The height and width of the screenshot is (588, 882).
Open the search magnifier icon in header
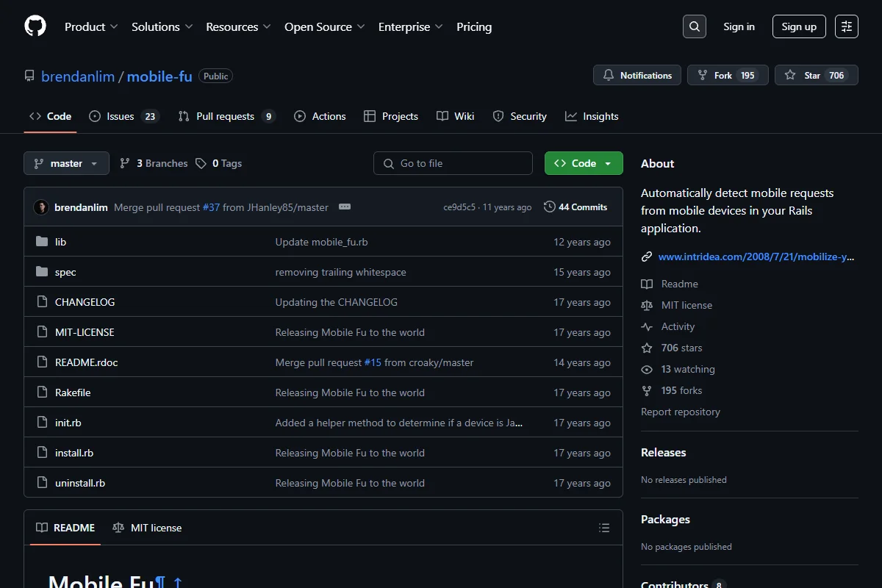coord(695,26)
